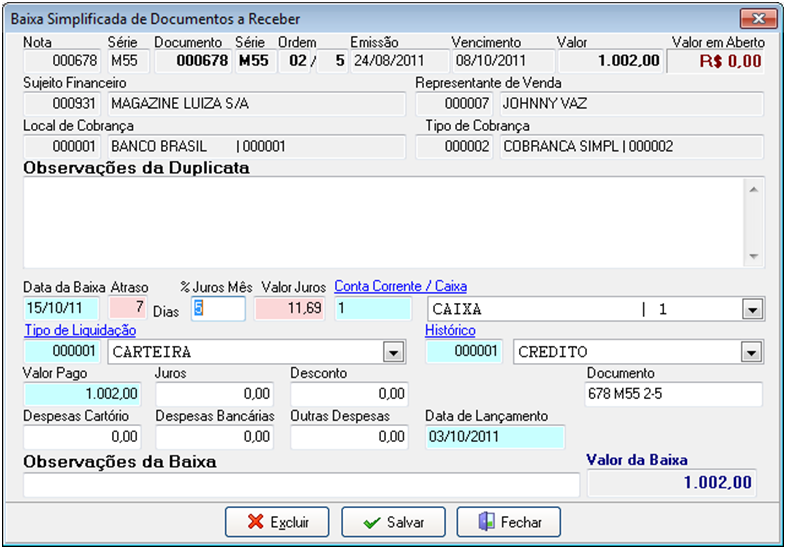Screen dimensions: 787x550
Task: Click the Observações scrollbar up arrow
Action: 753,190
